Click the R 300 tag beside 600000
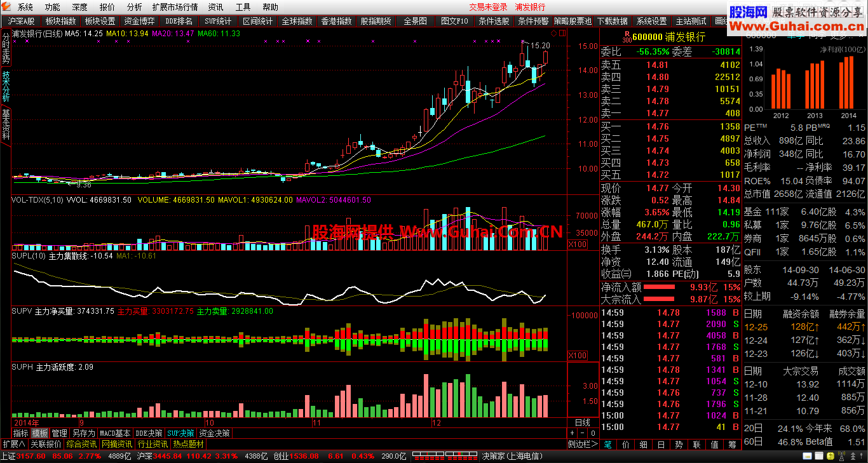Screen dimensions: 868x463 tap(627, 37)
